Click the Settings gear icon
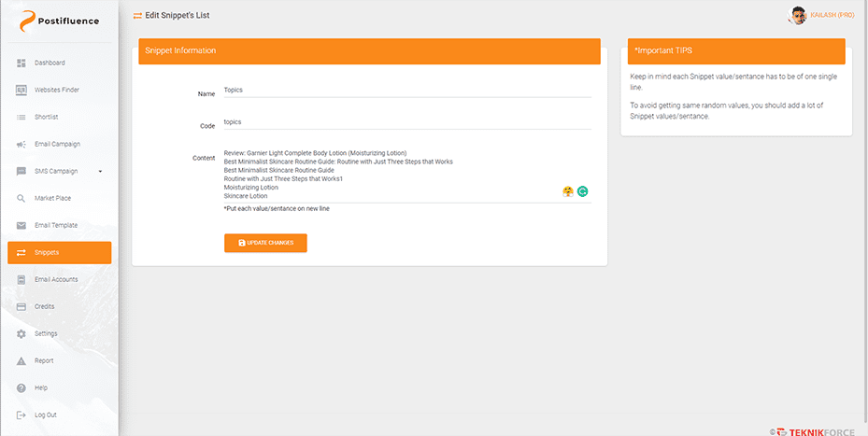 coord(21,333)
